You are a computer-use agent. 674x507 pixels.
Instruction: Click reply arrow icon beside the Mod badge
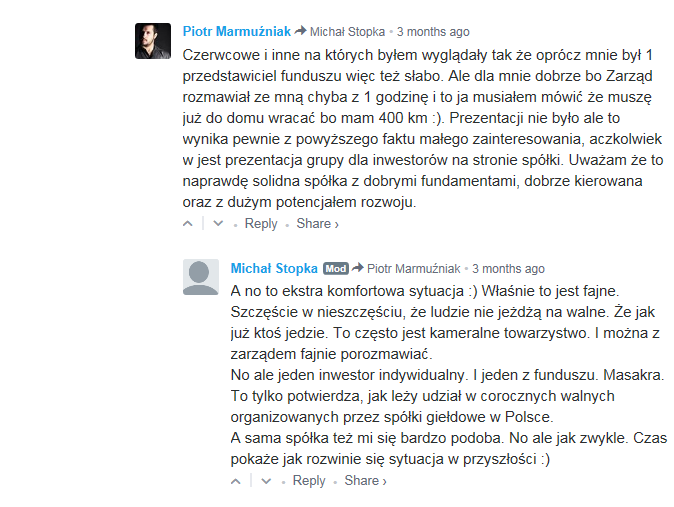(x=358, y=268)
